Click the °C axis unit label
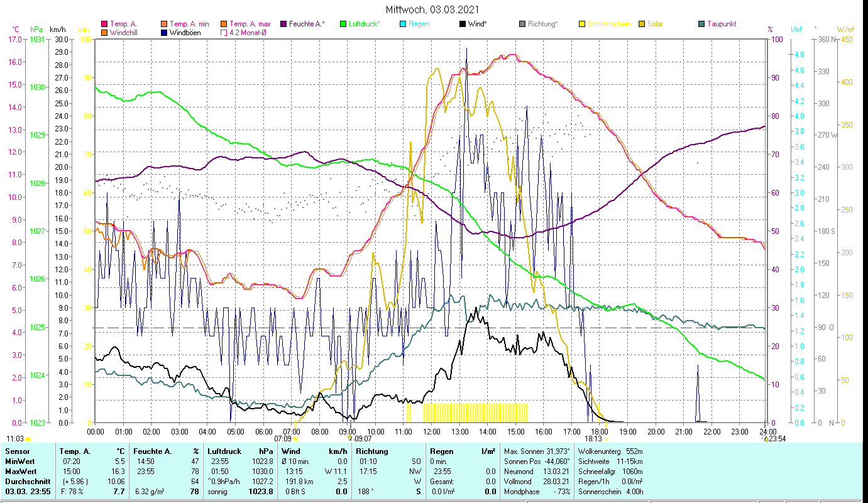This screenshot has height=503, width=868. (16, 30)
